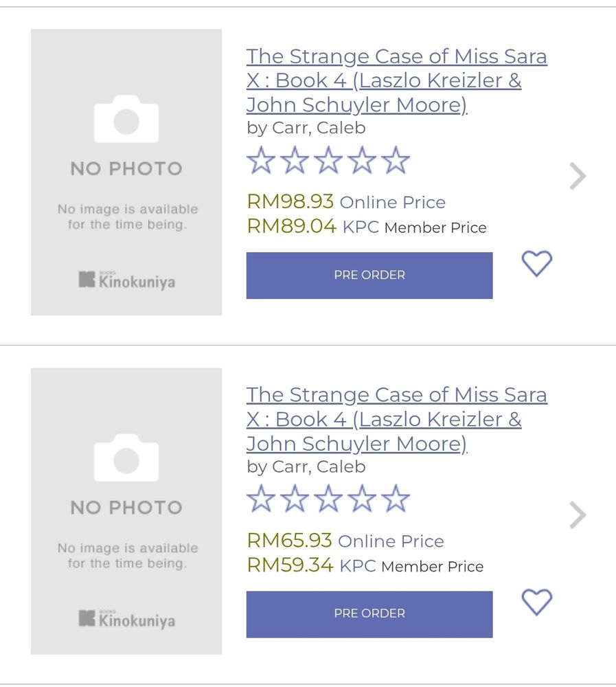Rate the RM98.93 book one star
Viewport: 616px width, 687px height.
tap(261, 161)
